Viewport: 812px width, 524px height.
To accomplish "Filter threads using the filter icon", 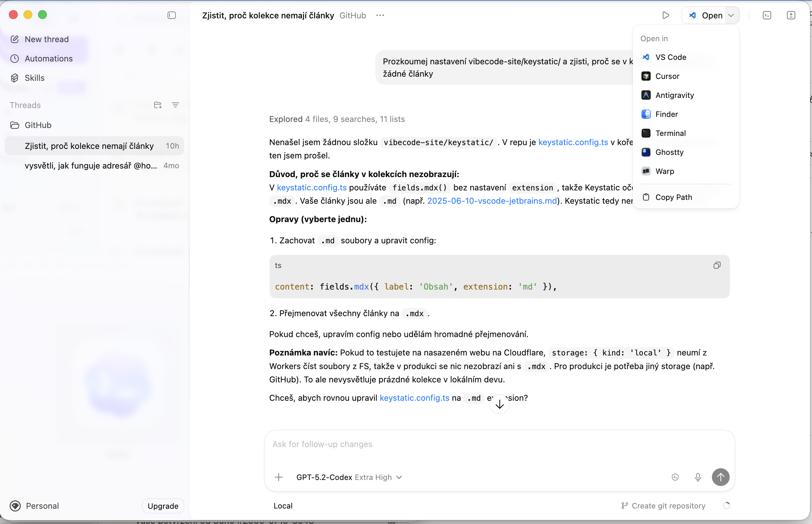I will point(175,105).
